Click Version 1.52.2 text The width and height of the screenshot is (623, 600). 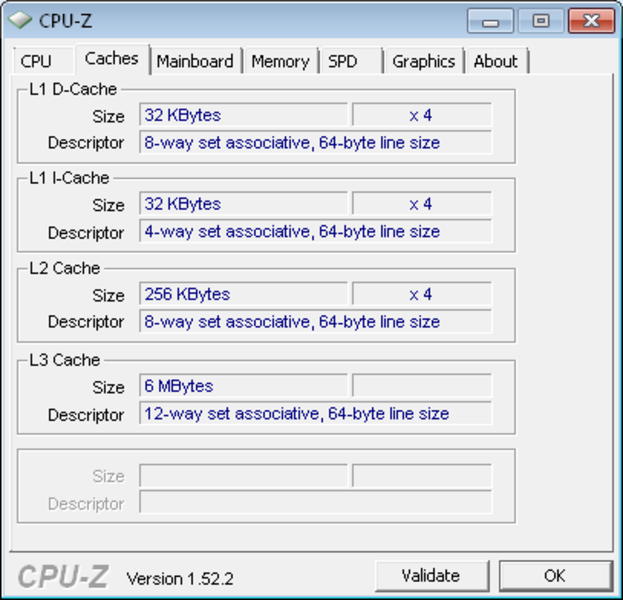coord(180,579)
